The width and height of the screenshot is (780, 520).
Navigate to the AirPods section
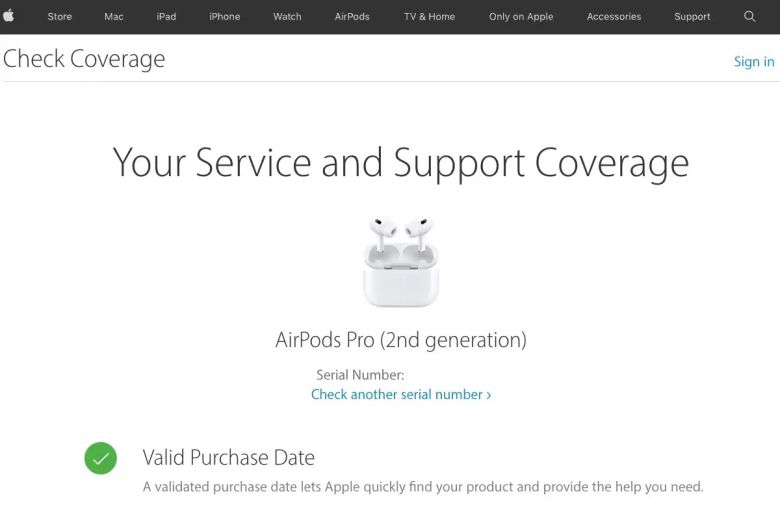[352, 17]
